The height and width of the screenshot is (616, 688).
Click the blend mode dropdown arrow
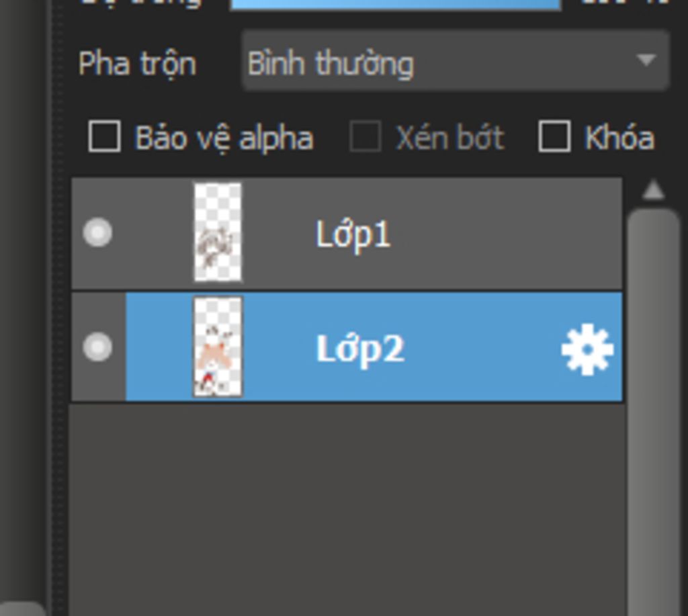click(x=646, y=60)
